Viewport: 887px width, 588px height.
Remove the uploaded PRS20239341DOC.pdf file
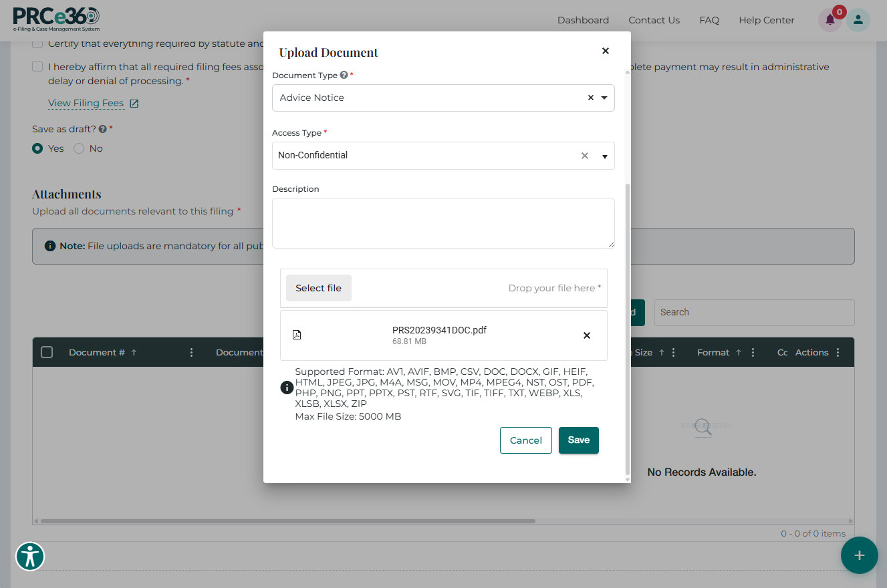(x=586, y=335)
